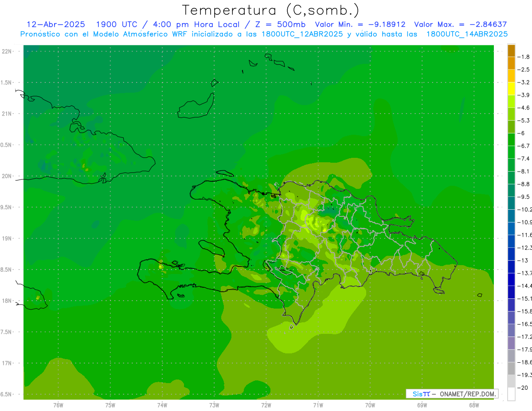Click the '-8.8' colorbar label
Screen dimensions: 532x411
coord(524,184)
